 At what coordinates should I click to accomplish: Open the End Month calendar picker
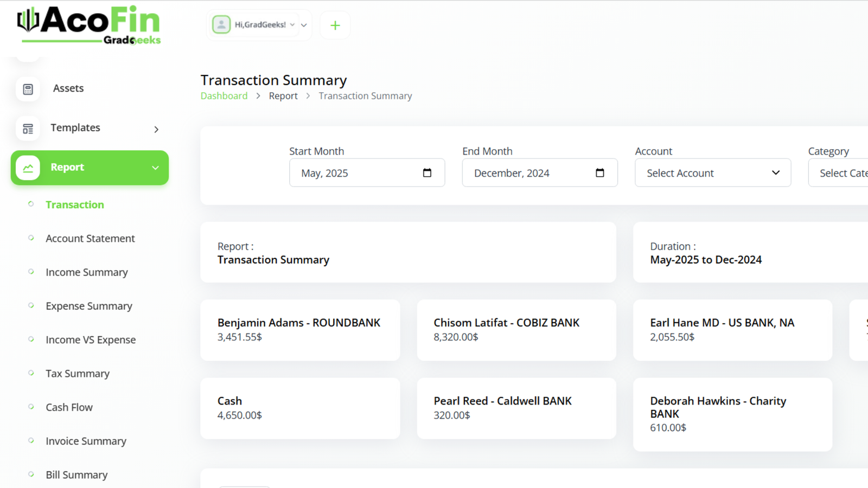tap(599, 173)
